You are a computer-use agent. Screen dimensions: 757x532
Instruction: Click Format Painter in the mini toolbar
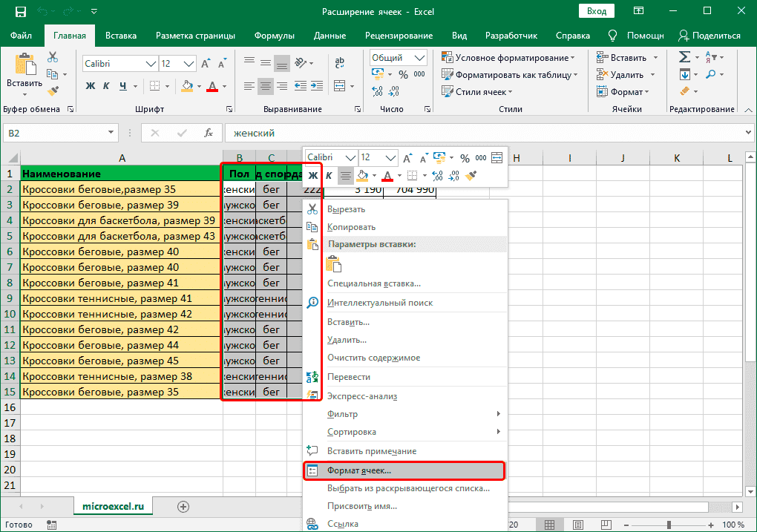tap(471, 176)
